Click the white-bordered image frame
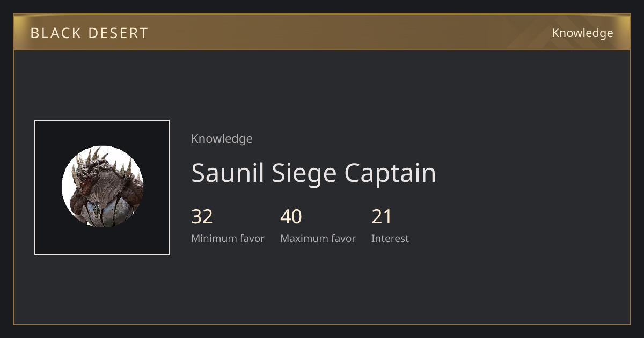 tap(102, 187)
